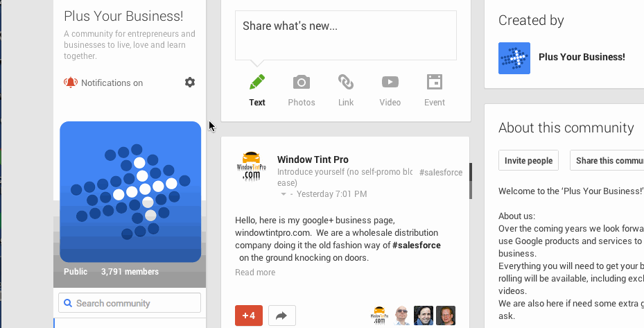Expand post with Read more
The width and height of the screenshot is (644, 328).
tap(255, 272)
